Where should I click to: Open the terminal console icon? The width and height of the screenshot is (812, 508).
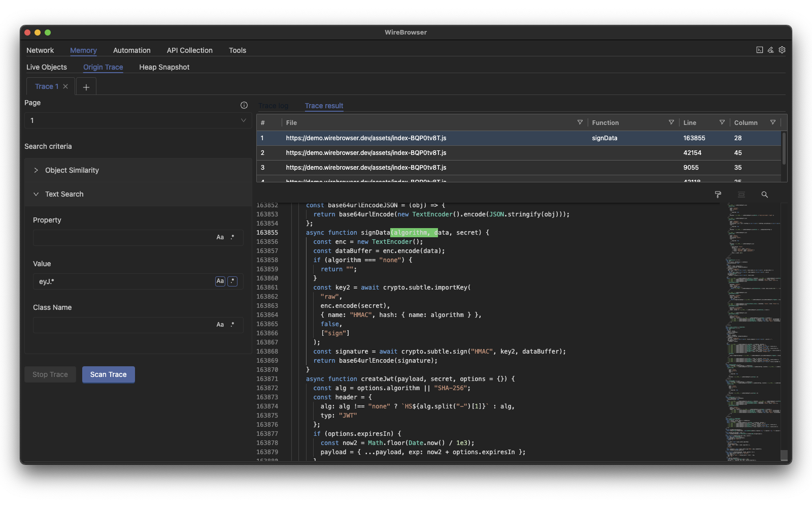pos(759,50)
